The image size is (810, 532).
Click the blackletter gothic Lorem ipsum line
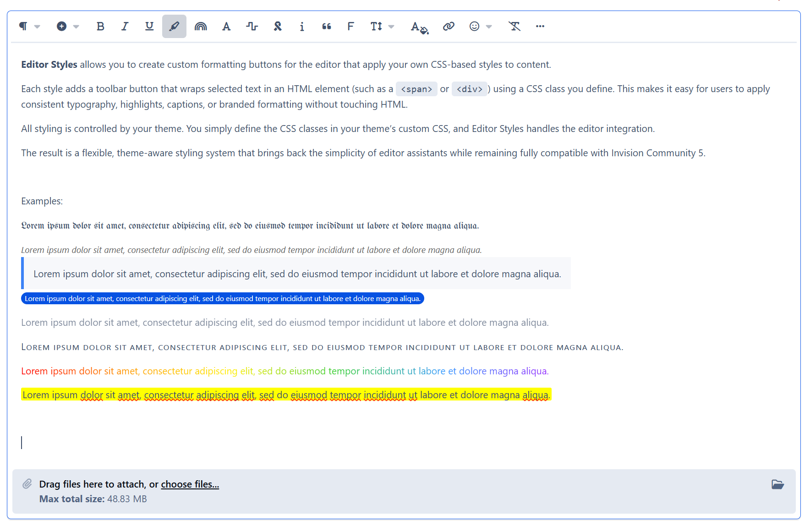tap(250, 225)
